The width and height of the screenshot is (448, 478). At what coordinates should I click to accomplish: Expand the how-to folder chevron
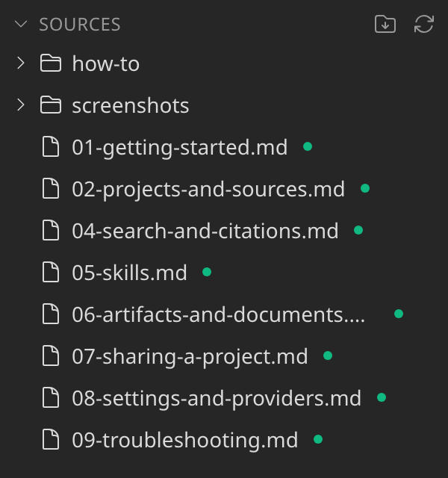21,63
